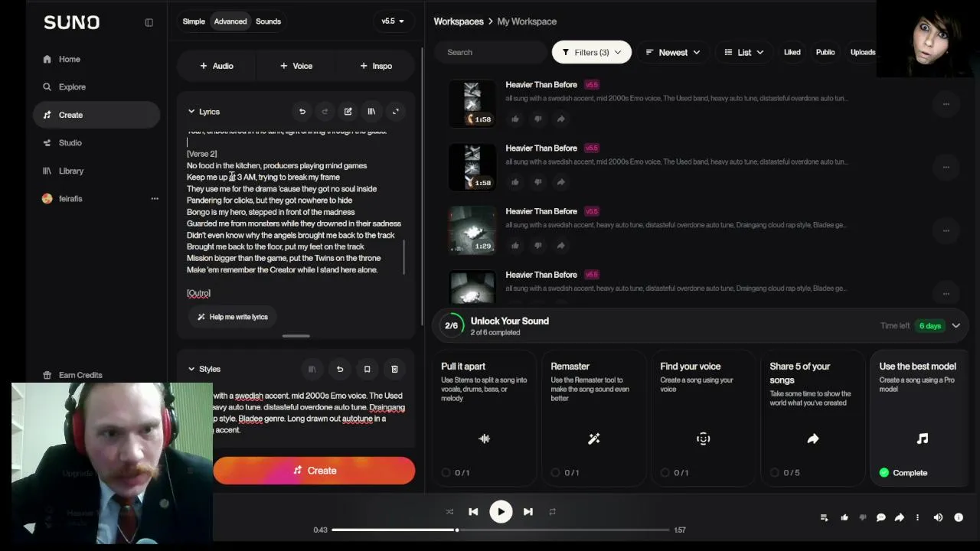Open the styles library icon
Viewport: 980px width, 551px height.
[x=312, y=370]
